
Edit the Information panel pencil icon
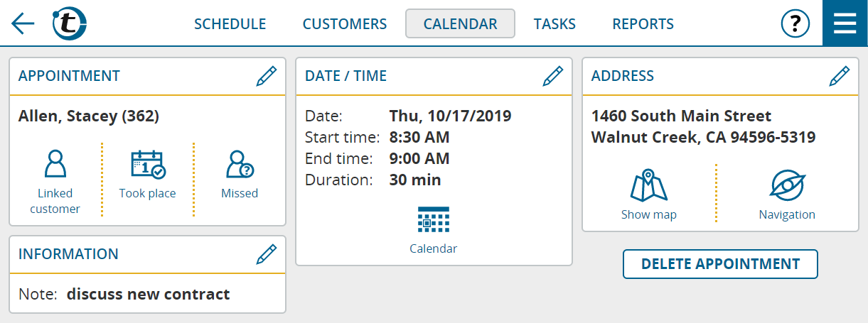(266, 254)
